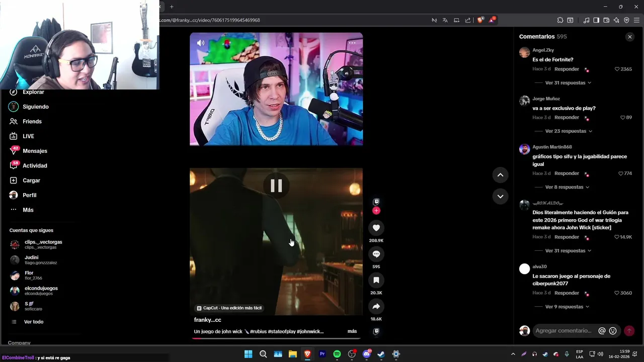644x362 pixels.
Task: Like the video with the heart icon
Action: (376, 228)
